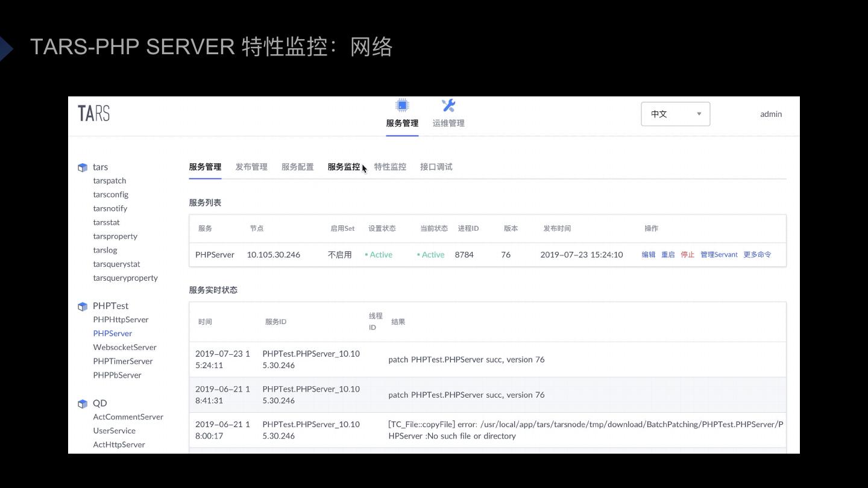Click the red 停止 link
The image size is (868, 488).
pos(688,255)
